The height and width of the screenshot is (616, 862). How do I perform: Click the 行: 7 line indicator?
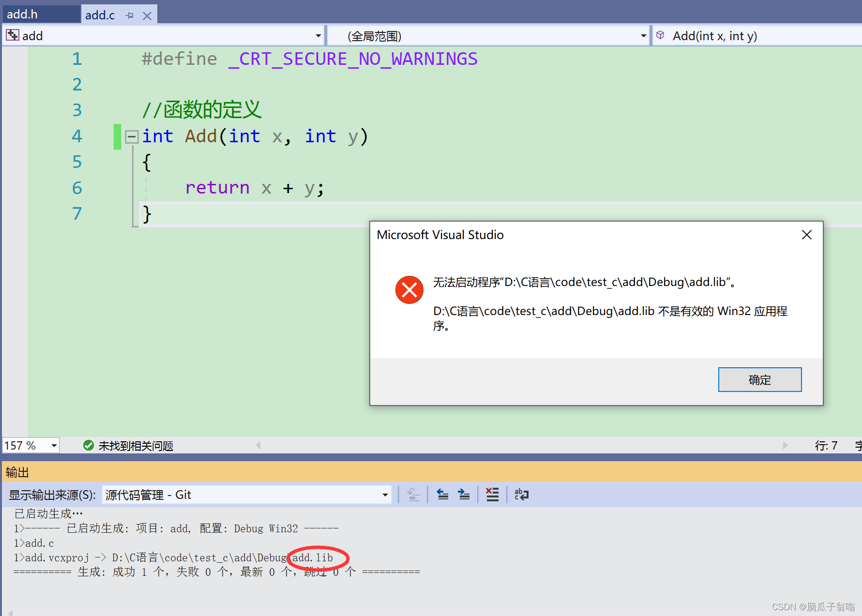pyautogui.click(x=826, y=446)
